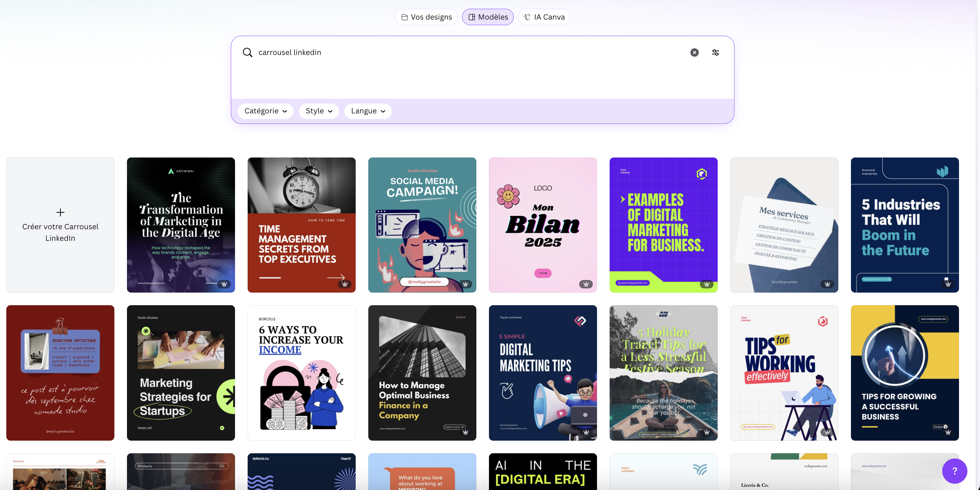
Task: Expand the Style dropdown
Action: (x=319, y=111)
